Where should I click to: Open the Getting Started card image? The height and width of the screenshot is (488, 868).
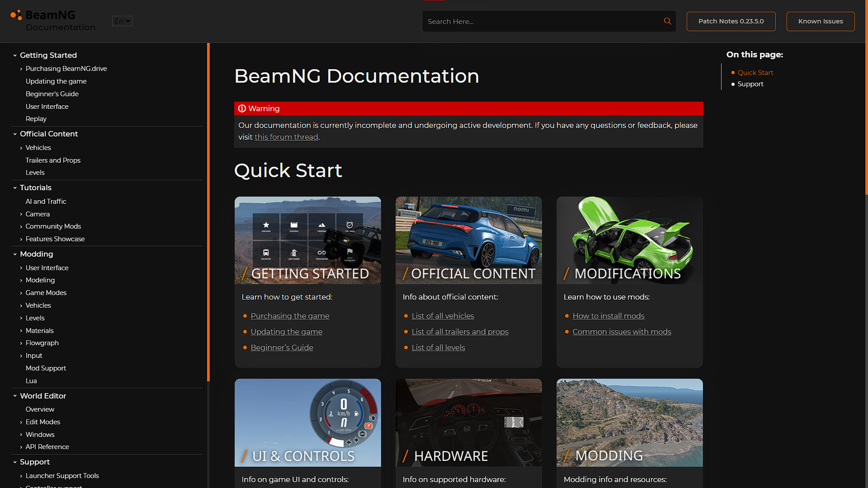307,240
